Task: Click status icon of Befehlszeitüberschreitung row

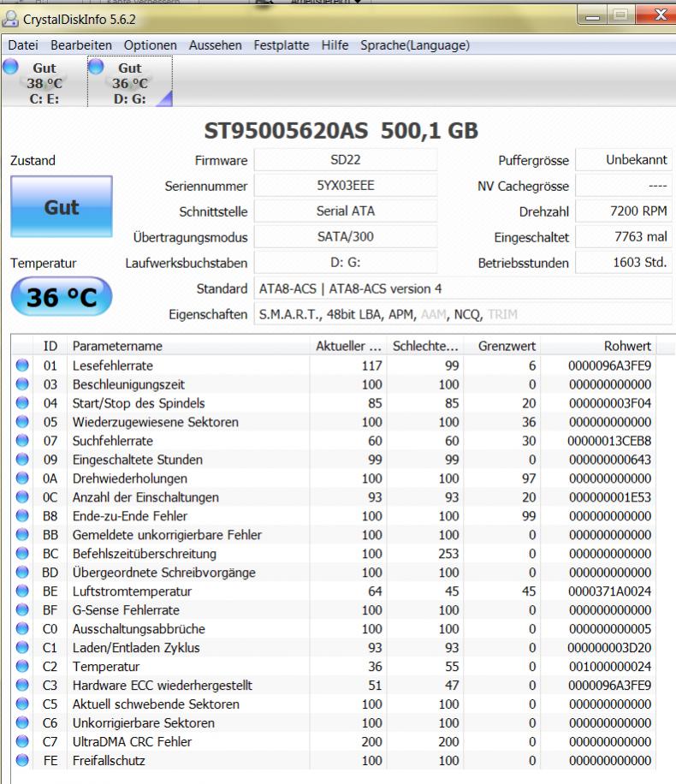Action: click(22, 553)
